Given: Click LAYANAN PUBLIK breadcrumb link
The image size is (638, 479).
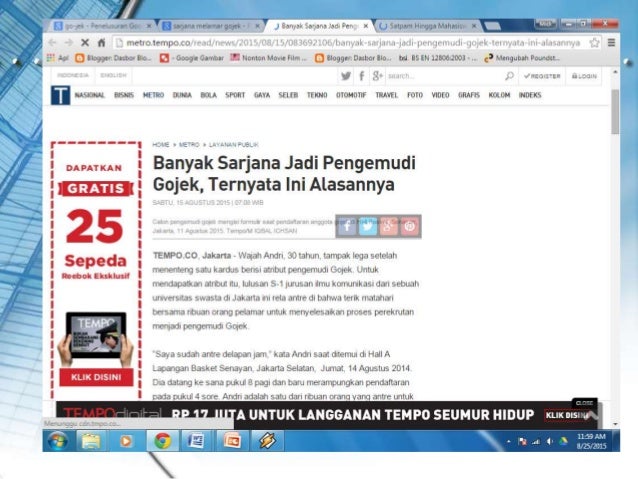Looking at the screenshot, I should coord(234,144).
